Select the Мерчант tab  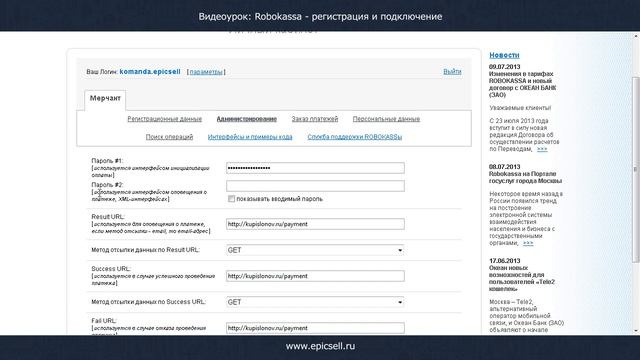105,98
